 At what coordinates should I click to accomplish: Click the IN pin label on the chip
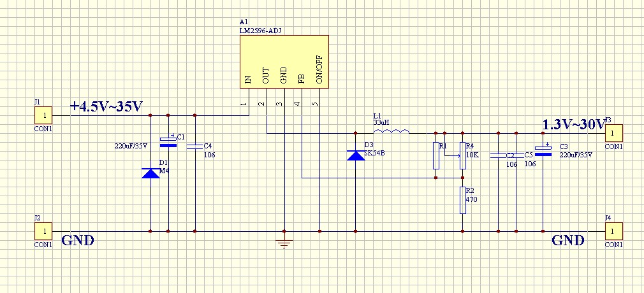[x=247, y=80]
